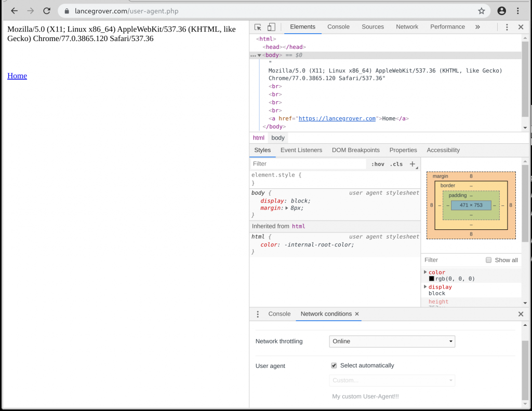
Task: Click the html link under Inherited from
Action: pos(299,226)
